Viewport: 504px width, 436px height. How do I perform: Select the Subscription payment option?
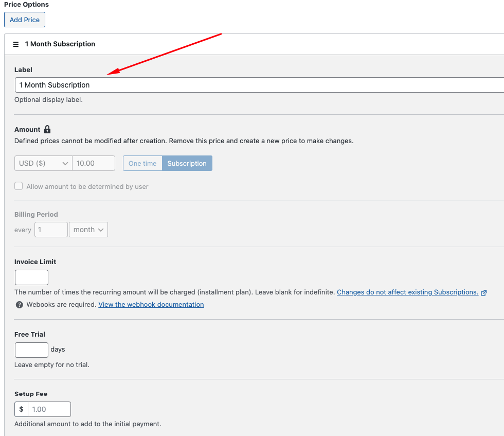tap(187, 163)
